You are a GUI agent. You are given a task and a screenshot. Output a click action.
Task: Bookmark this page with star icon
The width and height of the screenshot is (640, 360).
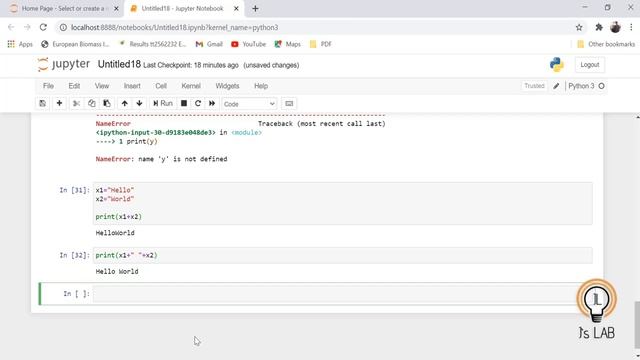(x=579, y=27)
